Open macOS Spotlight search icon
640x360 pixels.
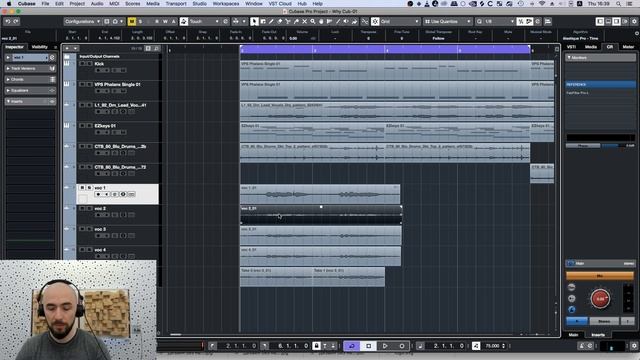point(618,3)
